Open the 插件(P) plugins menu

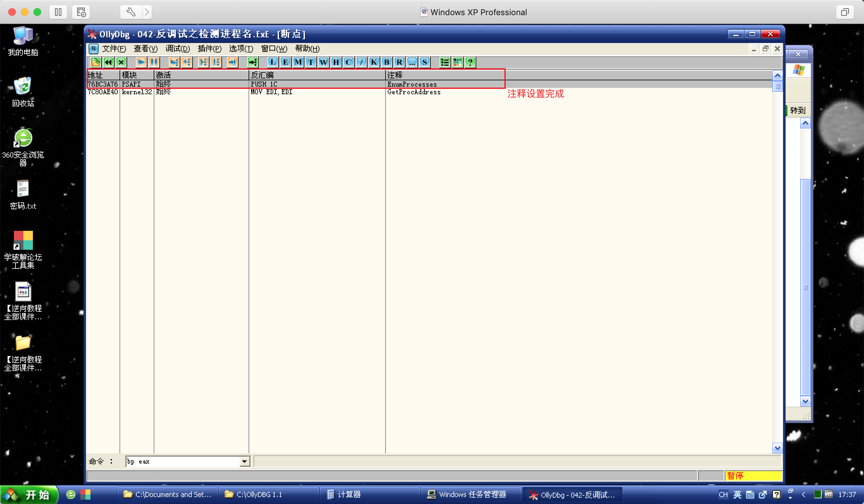pos(209,49)
